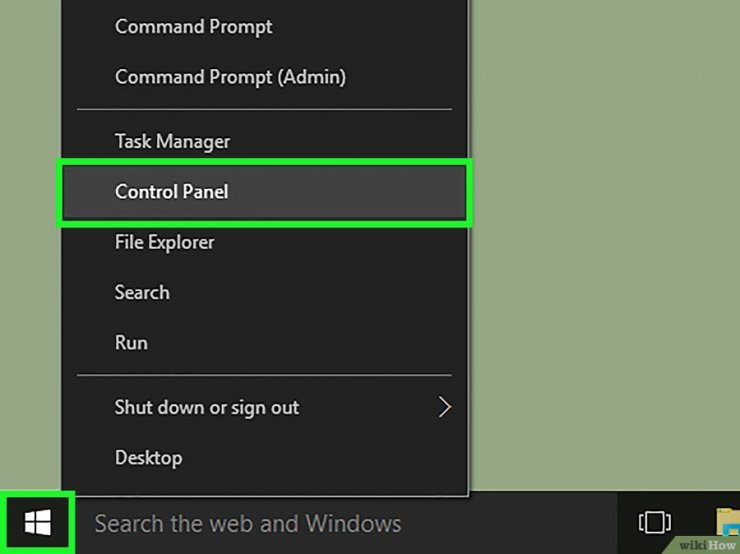740x554 pixels.
Task: Click separator line above Shut down entry
Action: click(x=264, y=375)
